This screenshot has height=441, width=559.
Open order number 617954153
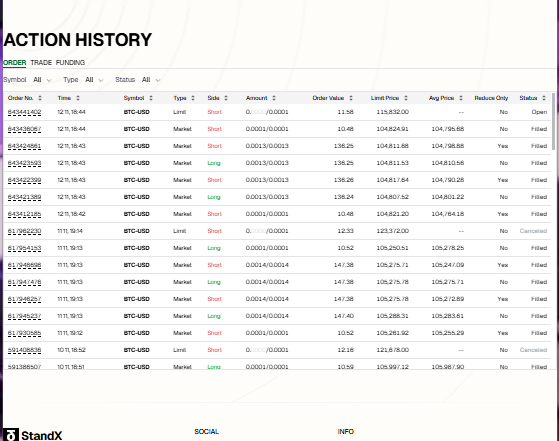tap(25, 248)
